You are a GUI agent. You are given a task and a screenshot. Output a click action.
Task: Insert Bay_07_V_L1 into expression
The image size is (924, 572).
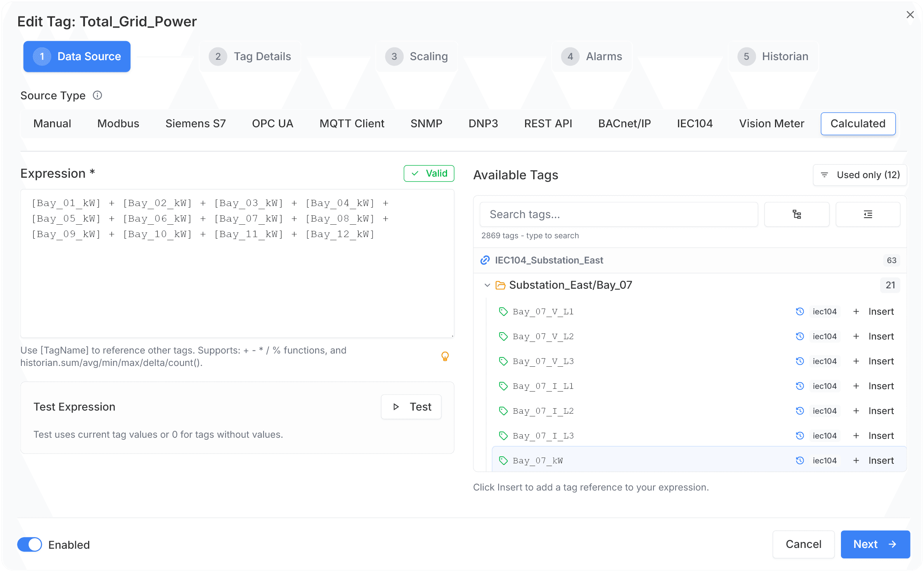874,312
